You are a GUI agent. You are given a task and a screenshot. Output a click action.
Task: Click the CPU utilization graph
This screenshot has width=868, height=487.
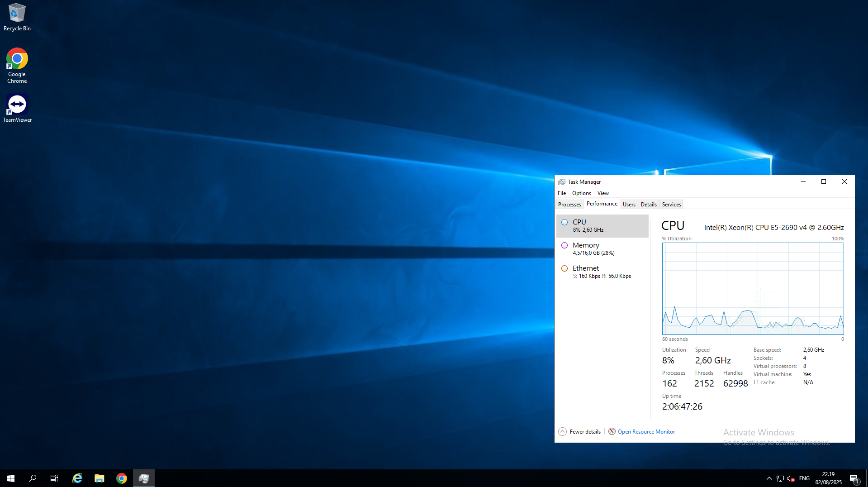(753, 289)
